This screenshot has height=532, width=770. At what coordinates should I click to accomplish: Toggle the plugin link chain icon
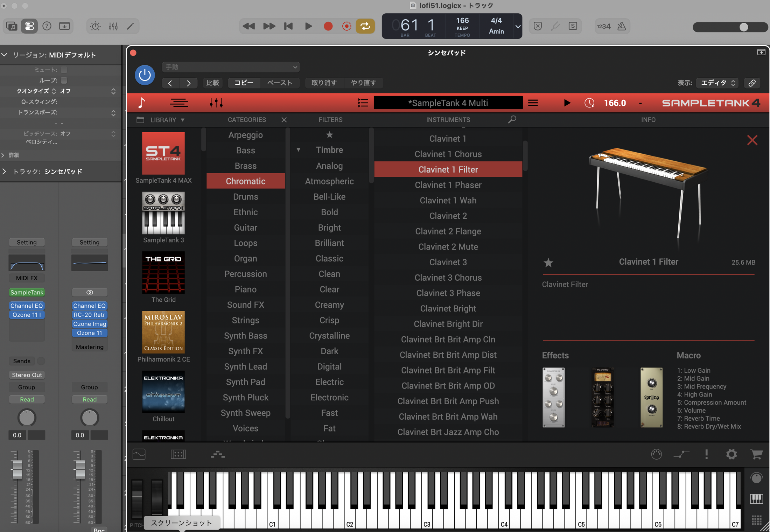752,83
